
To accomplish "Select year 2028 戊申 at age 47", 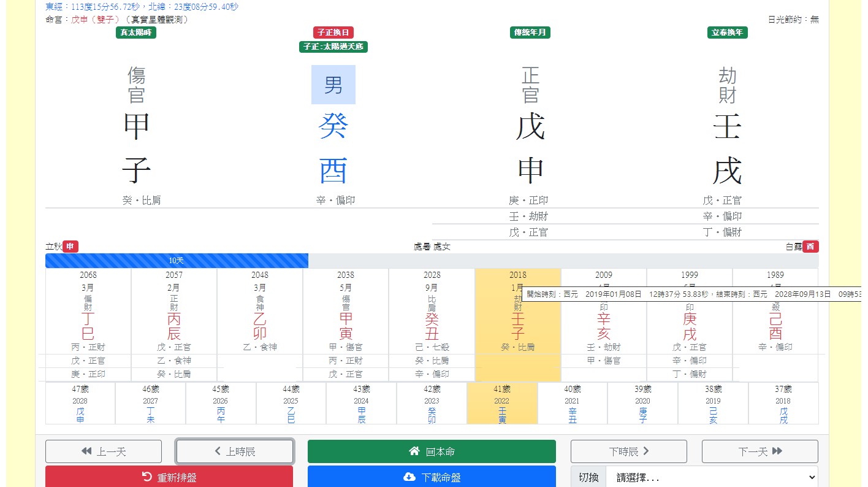I will tap(80, 404).
